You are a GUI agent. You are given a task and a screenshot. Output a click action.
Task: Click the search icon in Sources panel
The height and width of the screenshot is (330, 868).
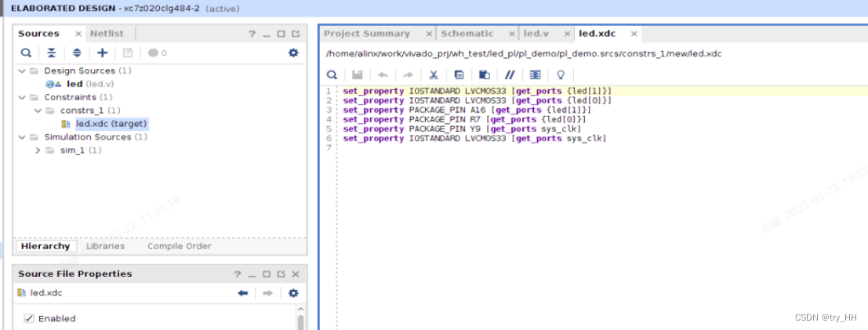[26, 53]
